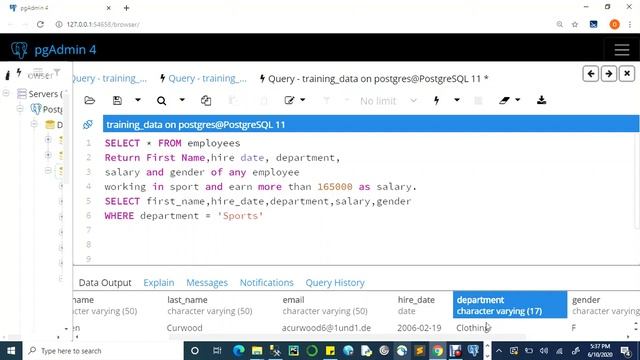The height and width of the screenshot is (360, 640).
Task: Click the browser address bar URL
Action: click(x=103, y=24)
